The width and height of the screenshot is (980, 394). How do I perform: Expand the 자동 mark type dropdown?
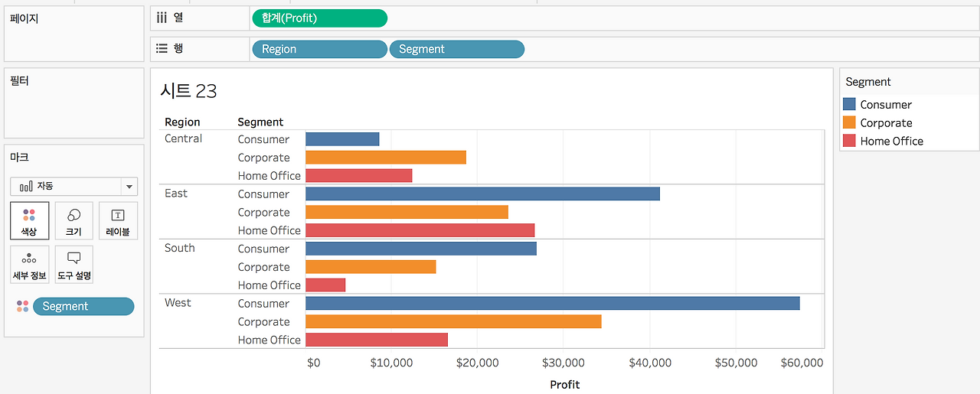tap(74, 186)
